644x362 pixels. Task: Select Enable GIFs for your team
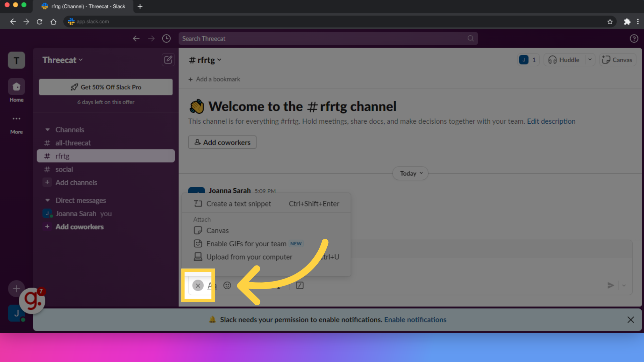266,244
